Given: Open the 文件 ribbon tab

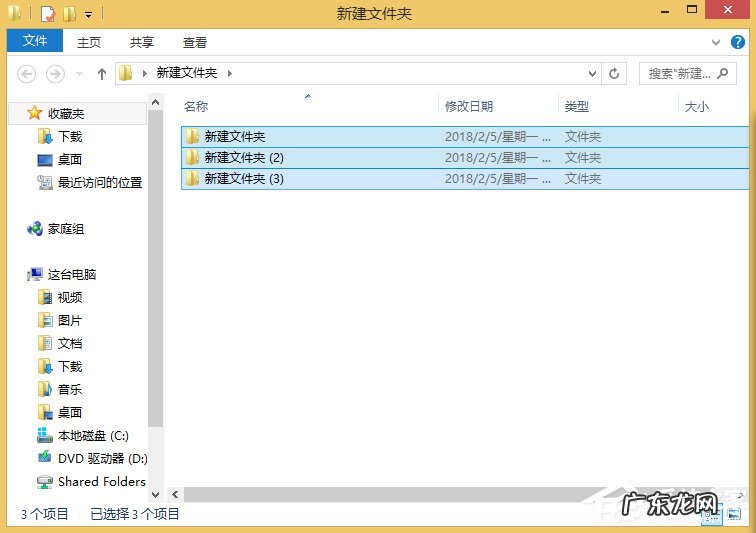Looking at the screenshot, I should [x=35, y=41].
